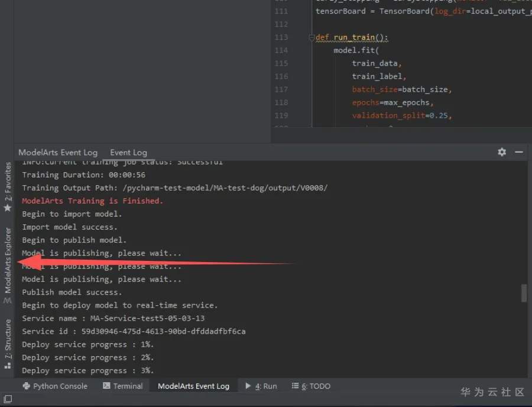Click the Favorites star icon

point(8,208)
